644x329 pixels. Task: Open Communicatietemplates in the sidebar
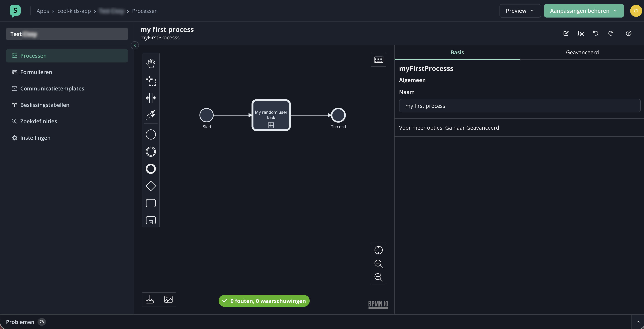tap(67, 89)
